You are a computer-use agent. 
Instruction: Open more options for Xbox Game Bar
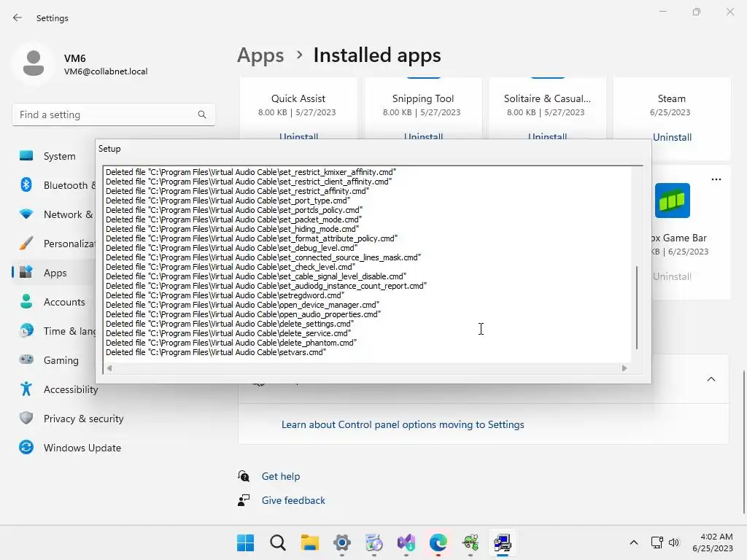pyautogui.click(x=716, y=179)
